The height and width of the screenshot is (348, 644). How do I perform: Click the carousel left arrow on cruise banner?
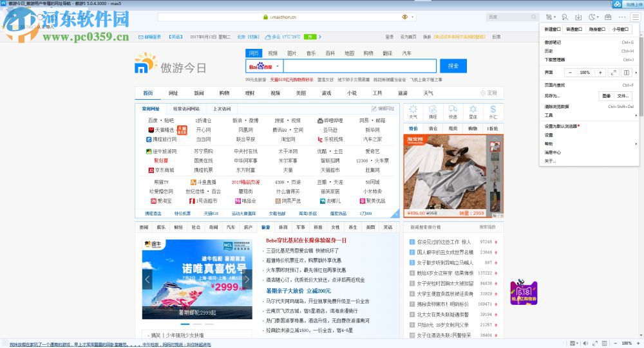point(147,279)
